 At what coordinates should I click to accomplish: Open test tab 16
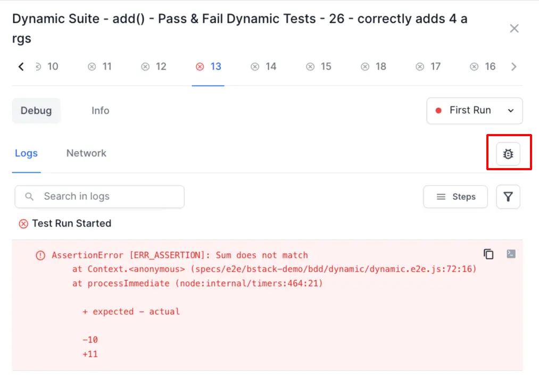pos(483,66)
